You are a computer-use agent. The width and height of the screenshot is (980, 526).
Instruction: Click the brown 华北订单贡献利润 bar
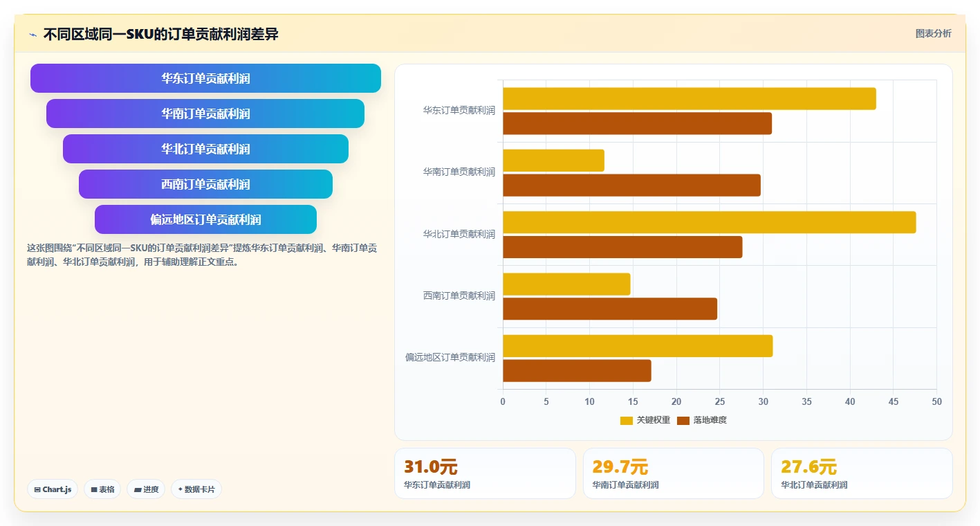tap(622, 247)
